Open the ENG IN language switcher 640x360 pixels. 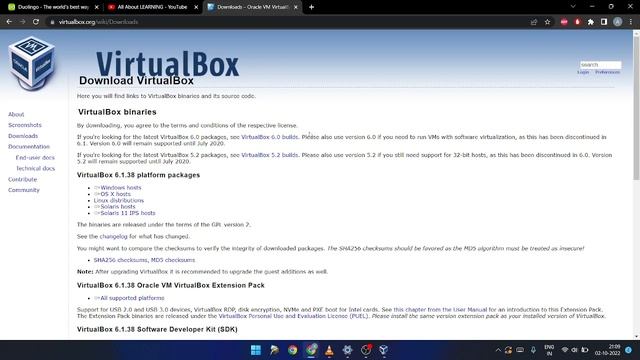549,350
